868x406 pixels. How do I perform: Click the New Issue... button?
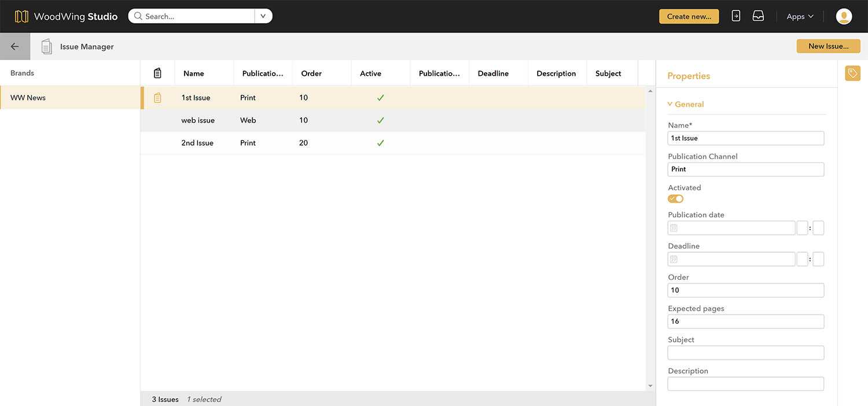pos(828,46)
